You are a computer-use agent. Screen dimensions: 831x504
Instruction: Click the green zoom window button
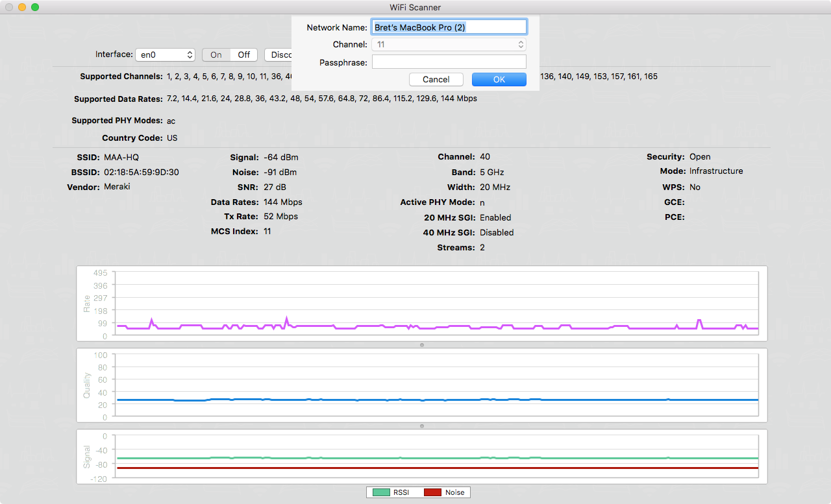click(35, 7)
